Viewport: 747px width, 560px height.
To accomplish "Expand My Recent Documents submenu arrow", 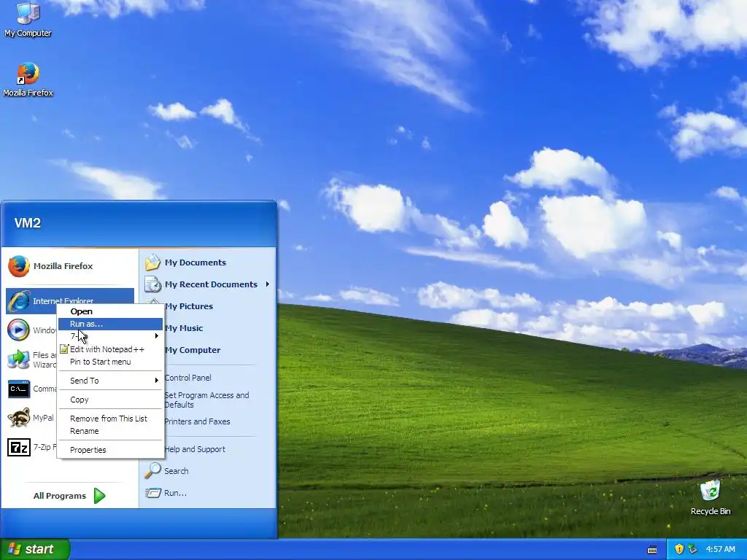I will (x=267, y=284).
